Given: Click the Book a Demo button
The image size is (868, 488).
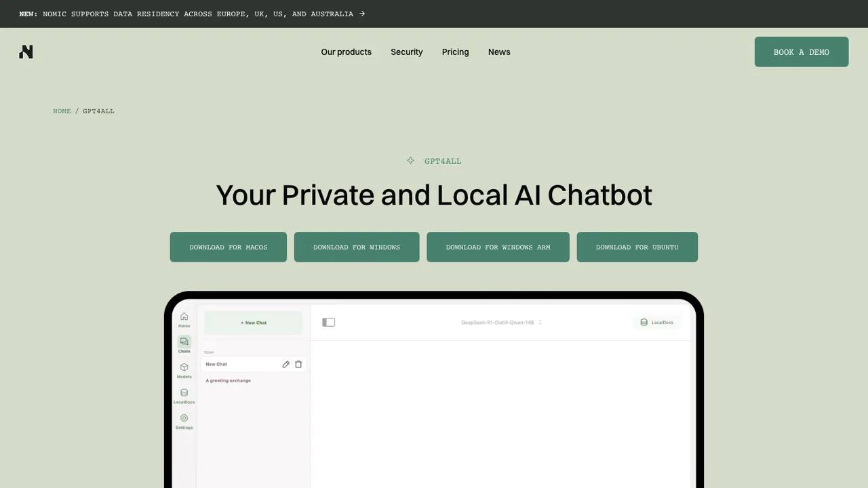Looking at the screenshot, I should [x=802, y=52].
